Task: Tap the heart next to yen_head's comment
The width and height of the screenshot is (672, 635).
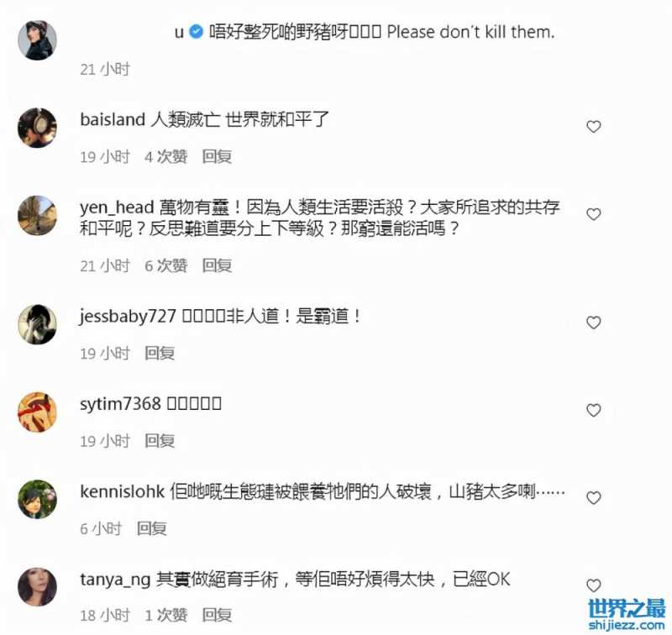Action: pyautogui.click(x=594, y=214)
